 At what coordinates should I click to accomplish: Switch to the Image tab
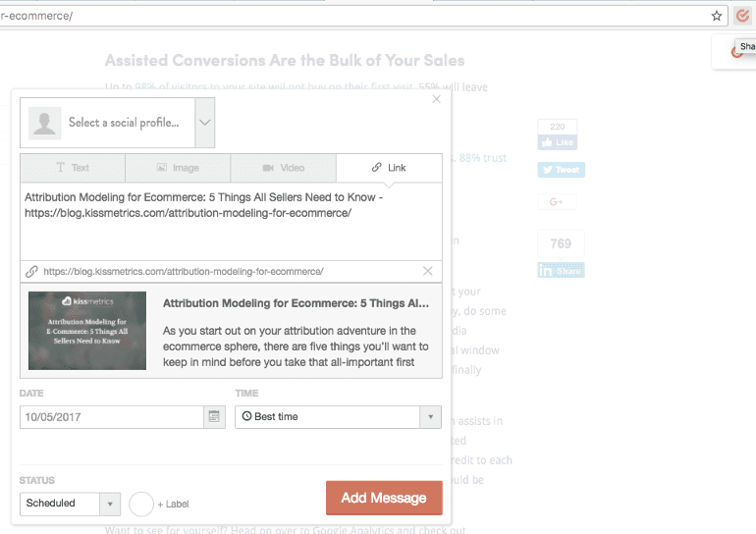(x=178, y=168)
